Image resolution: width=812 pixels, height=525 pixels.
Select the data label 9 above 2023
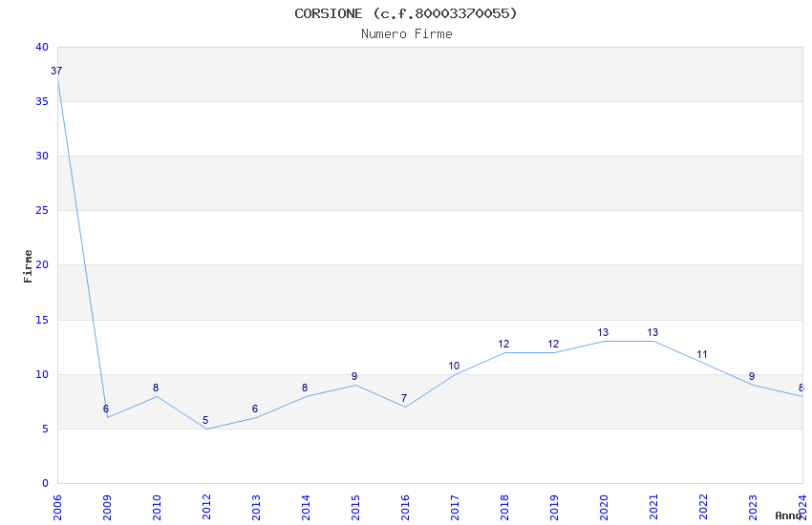pos(752,376)
